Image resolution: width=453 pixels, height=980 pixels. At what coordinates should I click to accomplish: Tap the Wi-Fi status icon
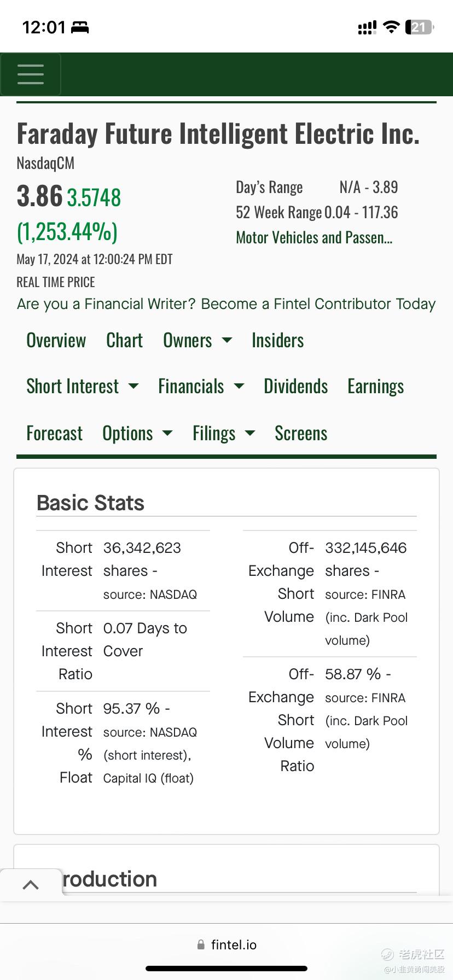tap(391, 27)
